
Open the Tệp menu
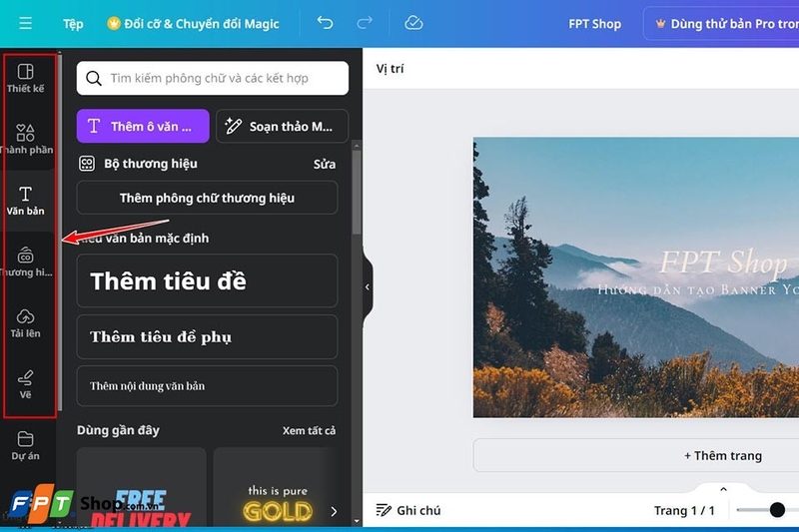[73, 24]
